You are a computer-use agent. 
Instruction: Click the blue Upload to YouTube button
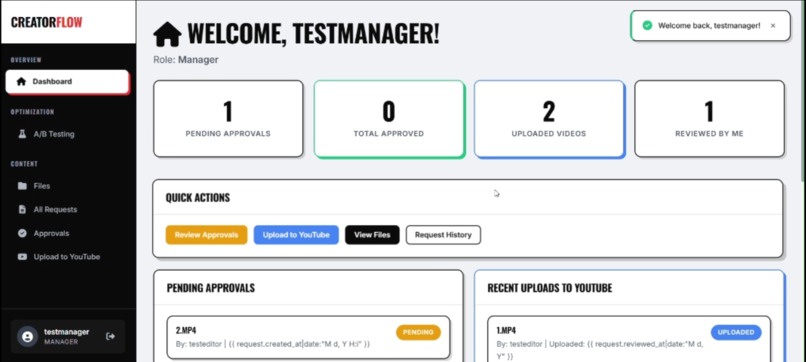coord(296,235)
